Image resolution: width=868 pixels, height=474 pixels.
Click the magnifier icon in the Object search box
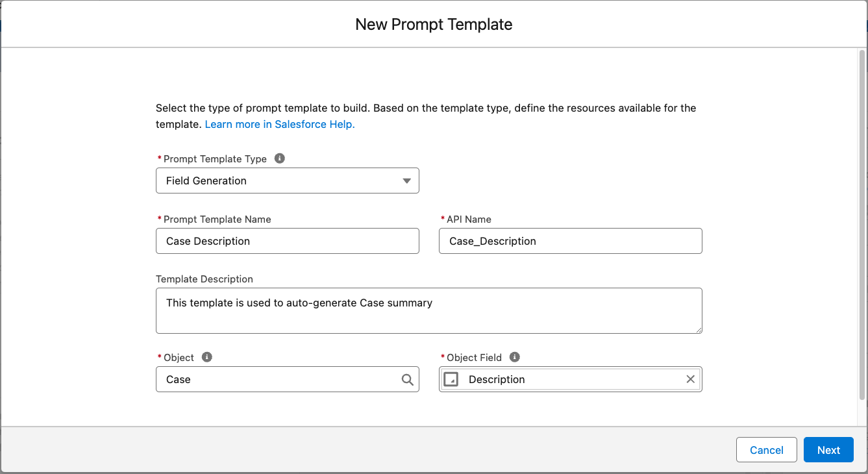[x=407, y=379]
